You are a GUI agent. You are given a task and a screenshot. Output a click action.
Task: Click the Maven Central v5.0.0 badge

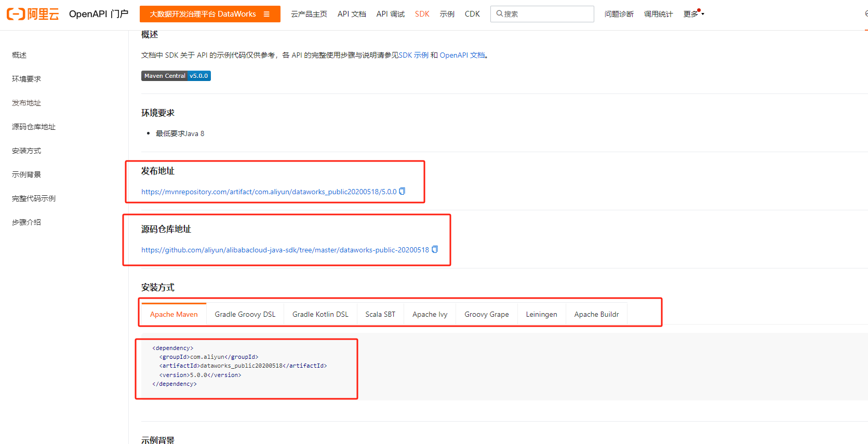(176, 76)
